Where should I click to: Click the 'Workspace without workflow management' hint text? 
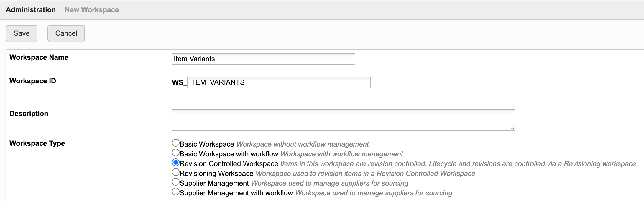click(303, 144)
